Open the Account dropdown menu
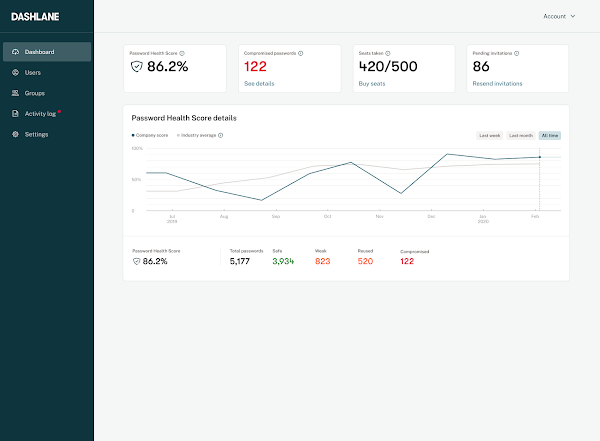 click(559, 16)
